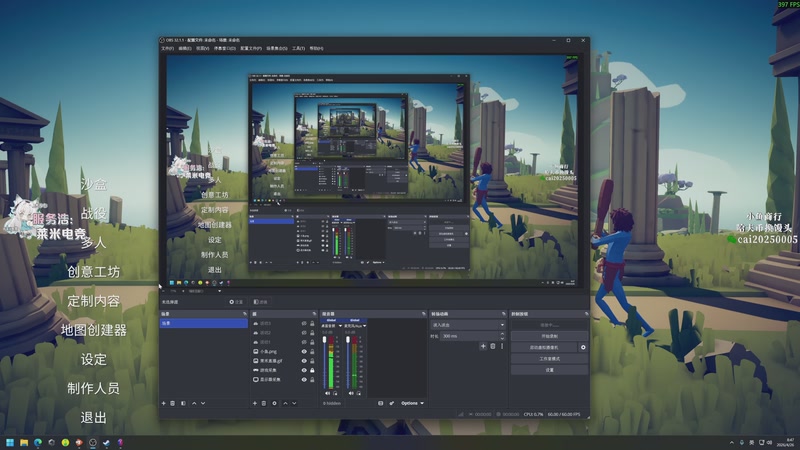800x450 pixels.
Task: Click the 启动虚拟摄像机 button
Action: [544, 347]
